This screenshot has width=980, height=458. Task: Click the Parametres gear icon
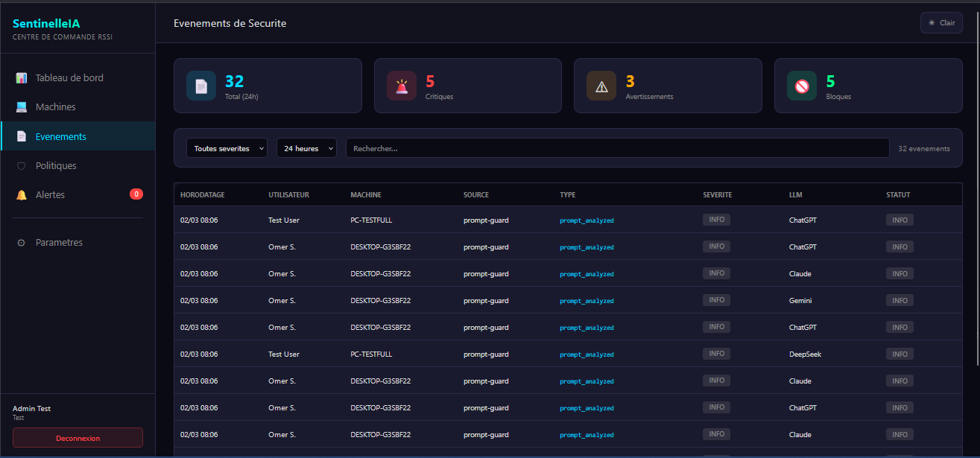click(22, 243)
